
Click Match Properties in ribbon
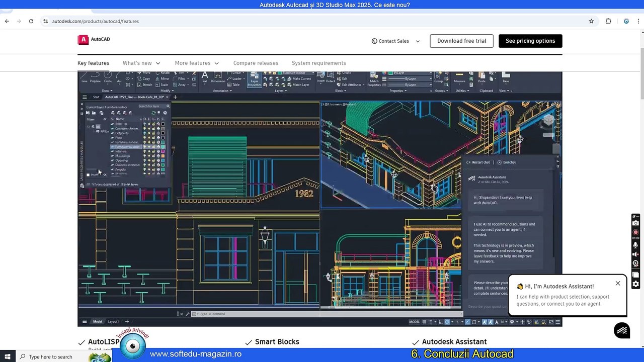(x=374, y=79)
